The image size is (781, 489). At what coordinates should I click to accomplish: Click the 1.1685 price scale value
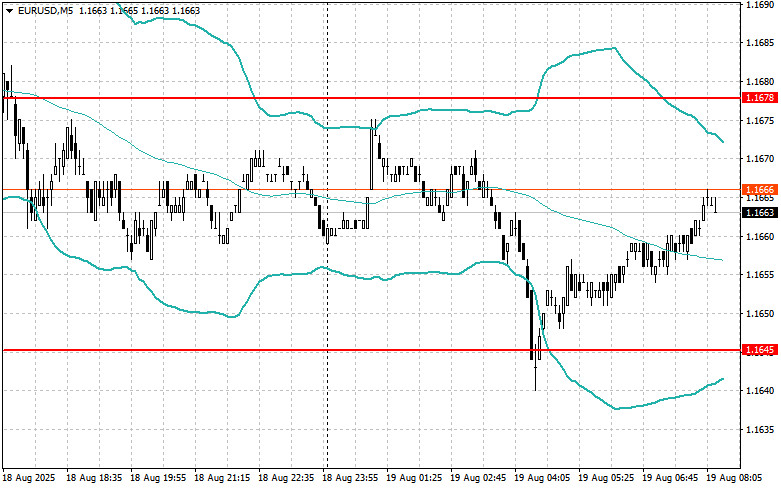760,43
